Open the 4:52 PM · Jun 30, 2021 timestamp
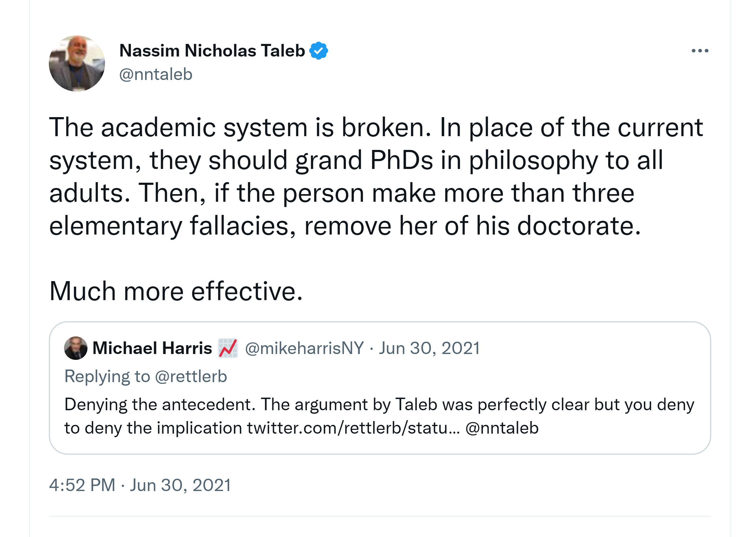The image size is (756, 537). tap(140, 485)
